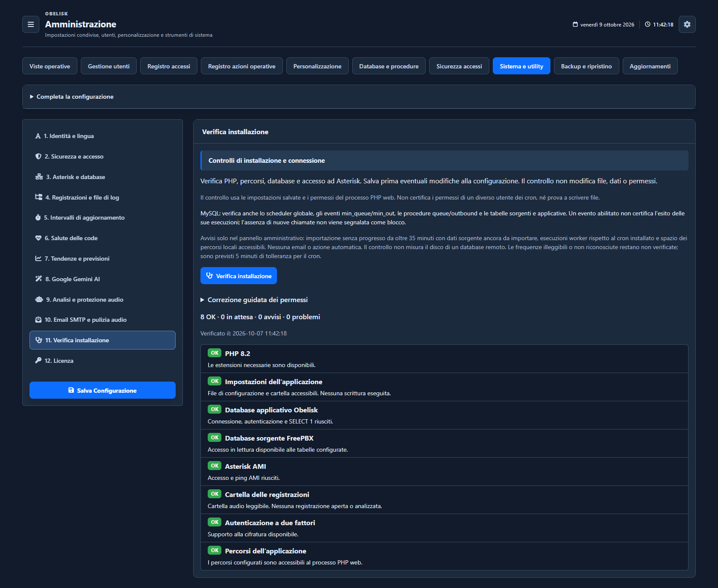This screenshot has width=718, height=588.
Task: Open Database e procedure tab
Action: click(389, 66)
